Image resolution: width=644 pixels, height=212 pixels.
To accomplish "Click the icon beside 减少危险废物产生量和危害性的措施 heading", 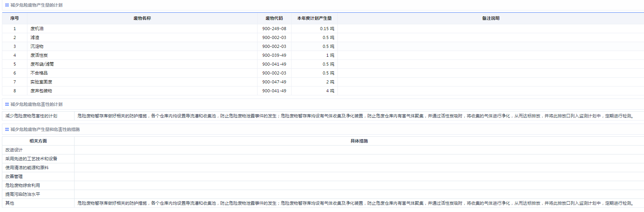I will [x=7, y=130].
